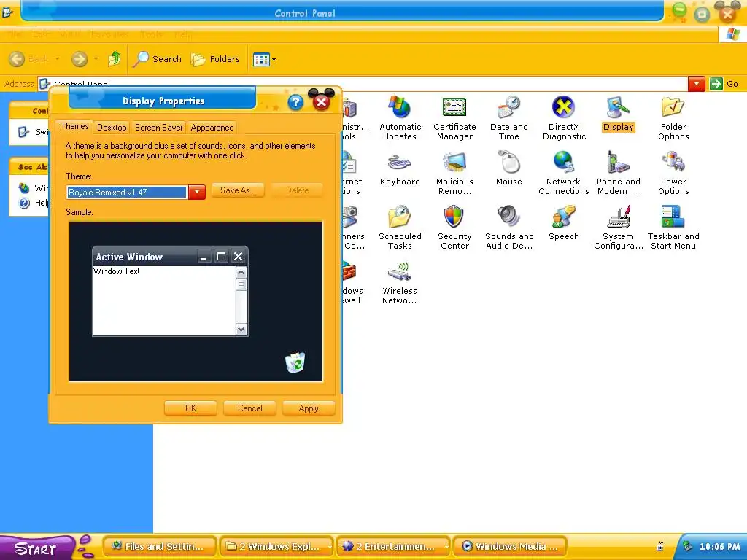Toggle the Folders pane button
The width and height of the screenshot is (747, 560).
pos(215,59)
